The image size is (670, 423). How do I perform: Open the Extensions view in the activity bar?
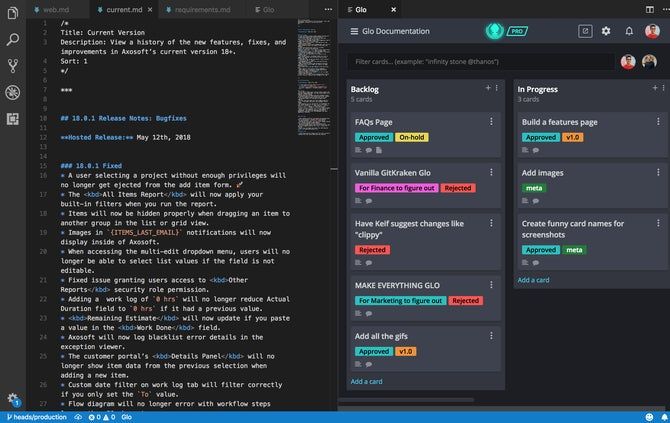point(12,119)
